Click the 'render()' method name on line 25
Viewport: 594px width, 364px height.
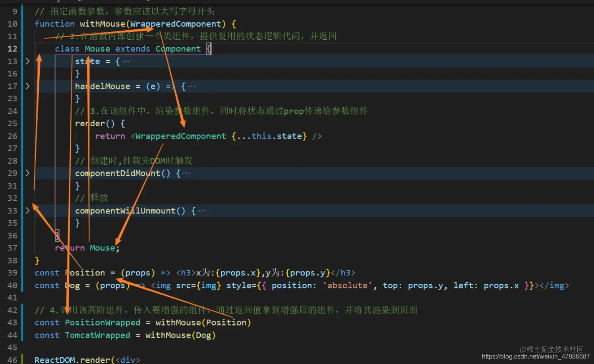pos(95,123)
